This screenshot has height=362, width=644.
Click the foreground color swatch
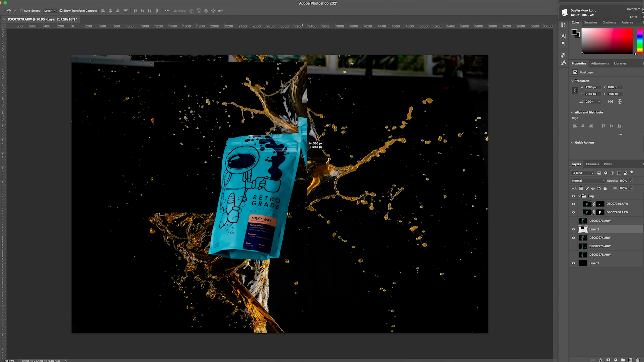(x=574, y=32)
